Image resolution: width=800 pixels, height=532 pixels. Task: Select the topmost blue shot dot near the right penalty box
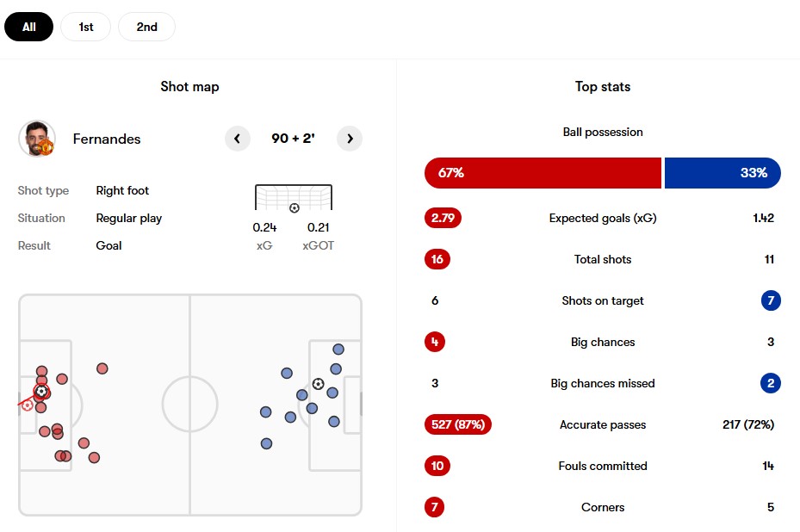pyautogui.click(x=338, y=350)
